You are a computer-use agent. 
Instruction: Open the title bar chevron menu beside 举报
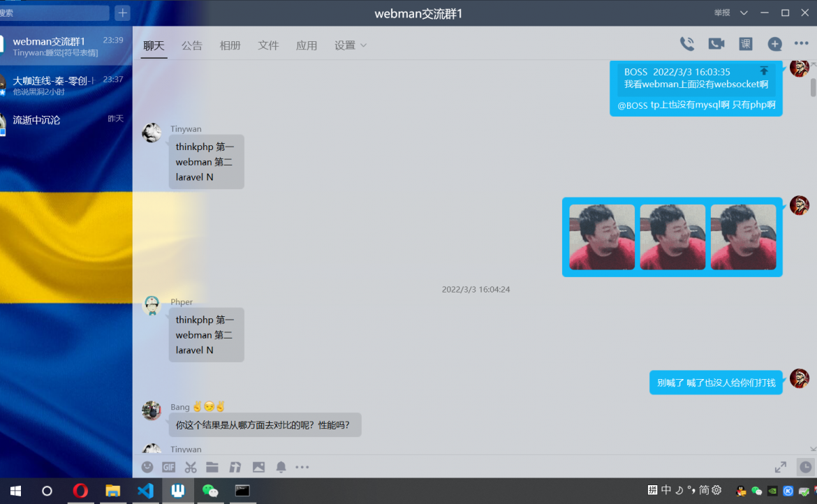pos(744,13)
